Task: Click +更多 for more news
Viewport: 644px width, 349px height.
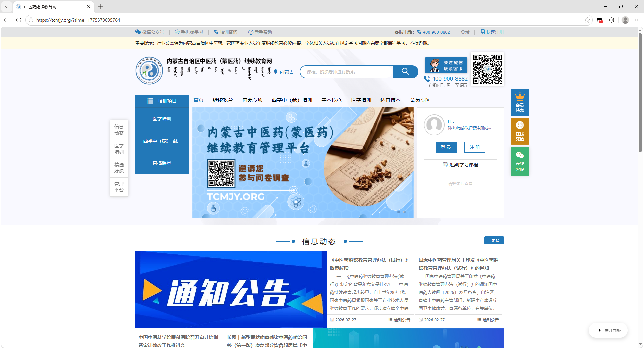Action: (494, 241)
